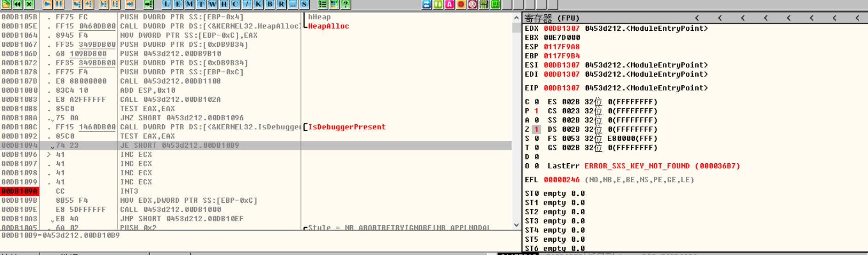The image size is (868, 255).
Task: Show the Call stack window (K)
Action: 258,4
